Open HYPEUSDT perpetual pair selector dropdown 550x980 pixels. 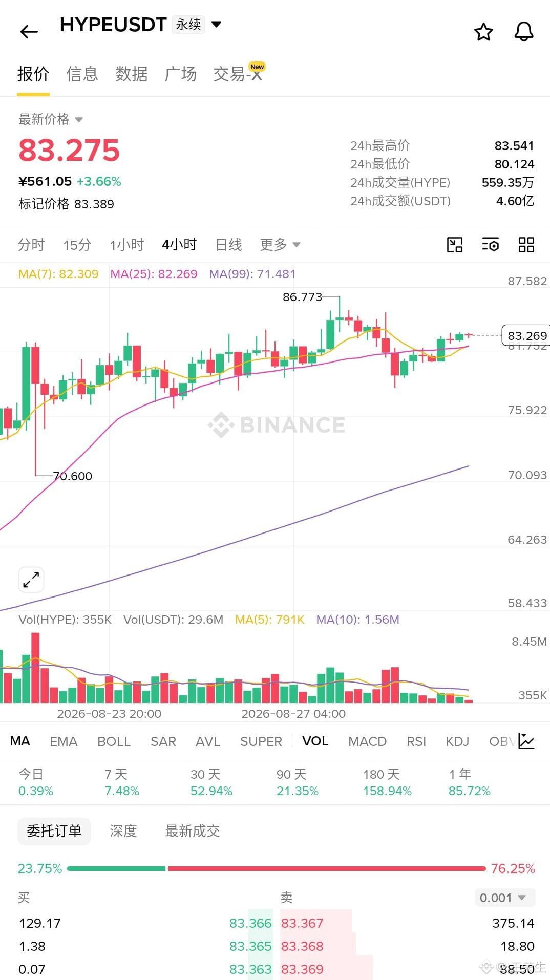click(217, 24)
